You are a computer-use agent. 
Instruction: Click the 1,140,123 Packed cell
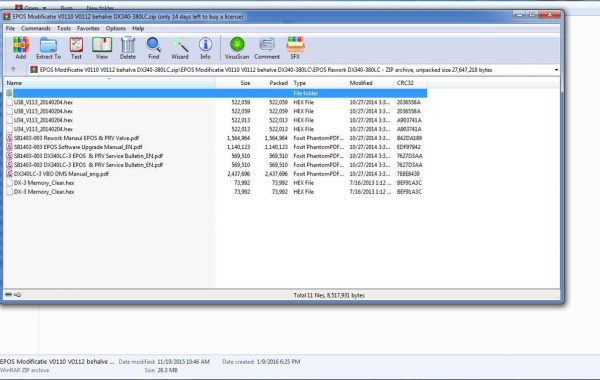pos(276,147)
